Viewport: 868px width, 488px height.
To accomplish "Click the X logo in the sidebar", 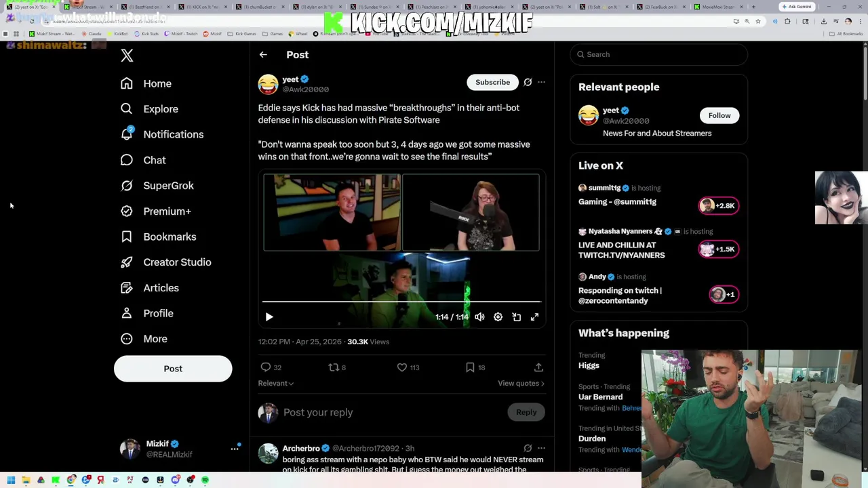I will [x=127, y=56].
